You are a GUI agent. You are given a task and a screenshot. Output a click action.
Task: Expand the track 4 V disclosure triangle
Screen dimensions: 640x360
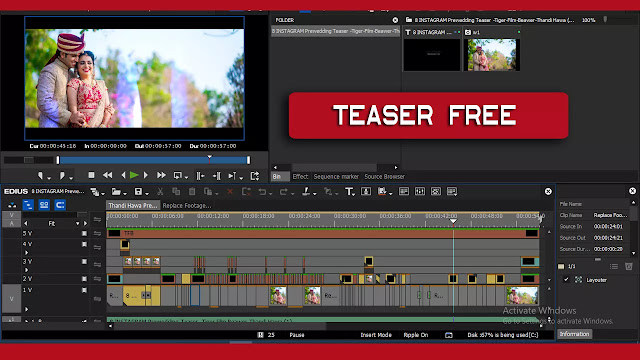click(27, 253)
